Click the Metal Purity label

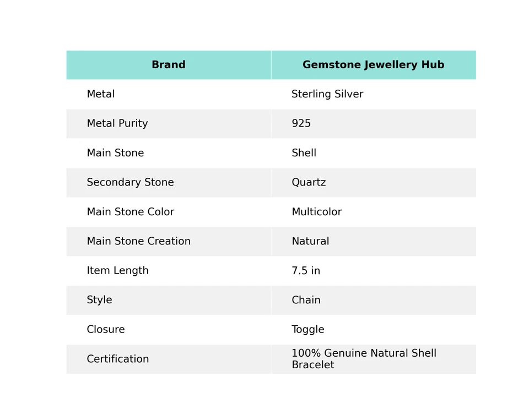point(117,124)
